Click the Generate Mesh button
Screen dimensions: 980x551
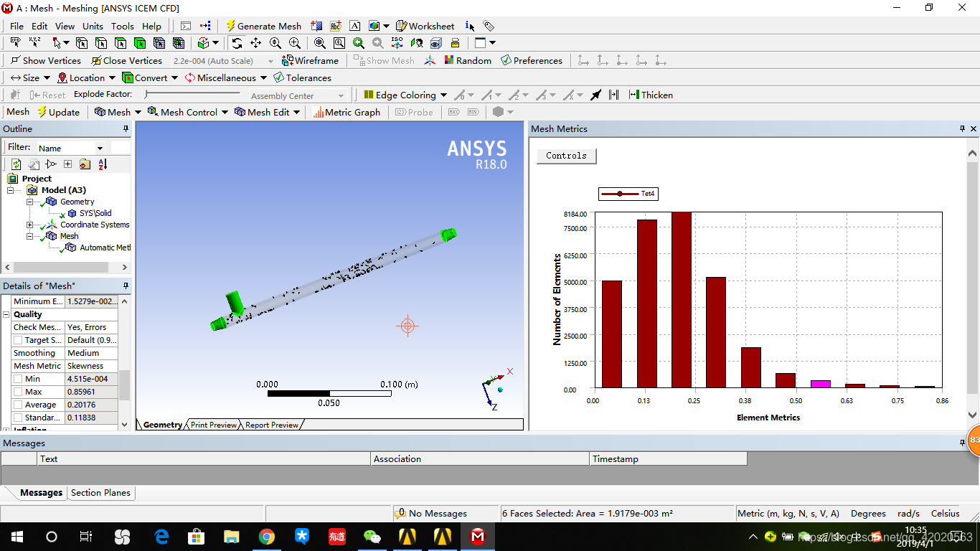point(264,26)
